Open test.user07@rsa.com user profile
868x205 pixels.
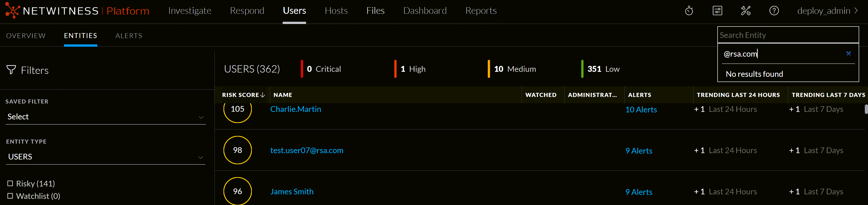point(307,150)
